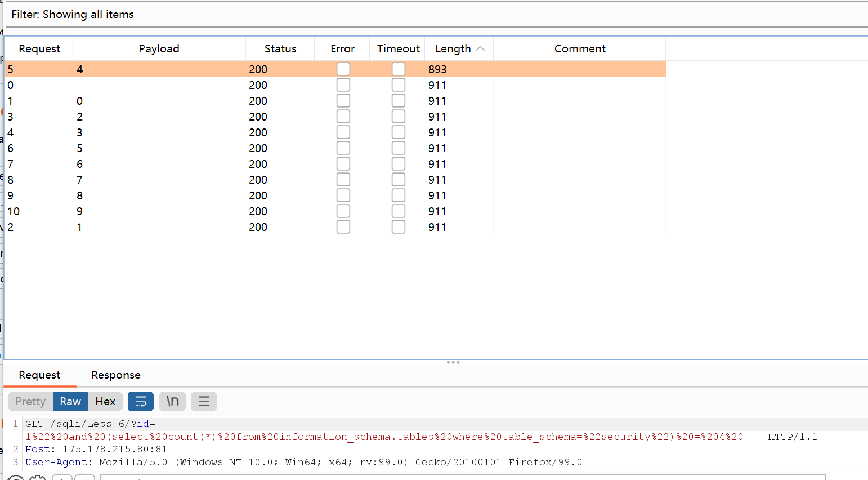
Task: Switch to the Response tab
Action: coord(116,375)
